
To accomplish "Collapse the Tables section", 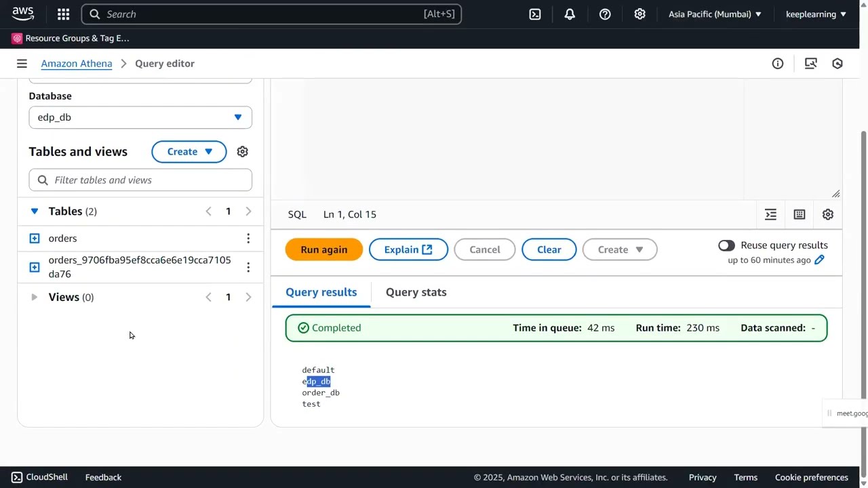I will click(35, 211).
